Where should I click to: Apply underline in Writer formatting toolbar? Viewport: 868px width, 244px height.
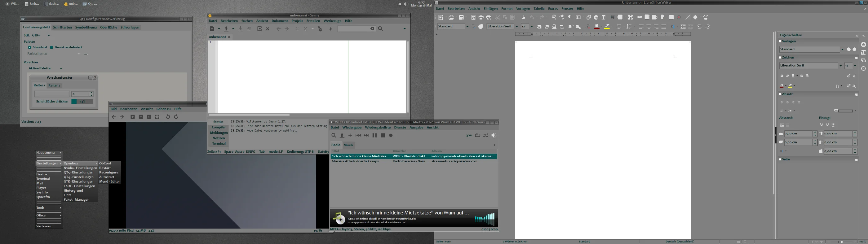pos(554,27)
